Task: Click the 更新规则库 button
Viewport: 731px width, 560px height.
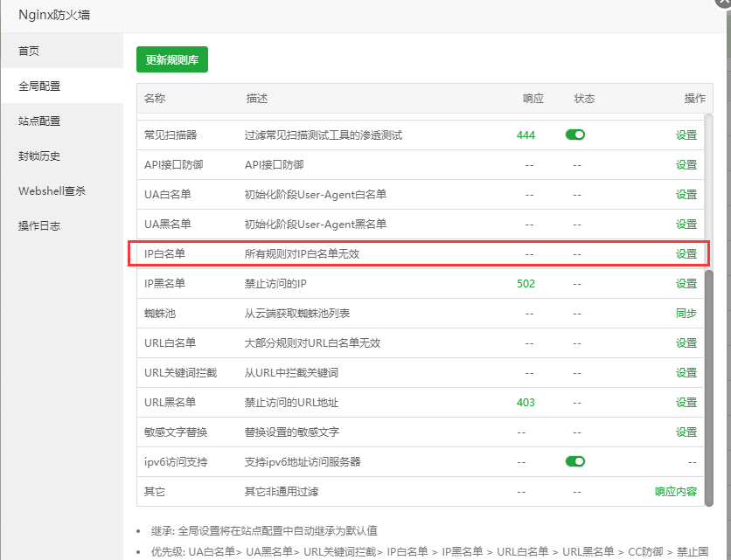Action: coord(171,59)
